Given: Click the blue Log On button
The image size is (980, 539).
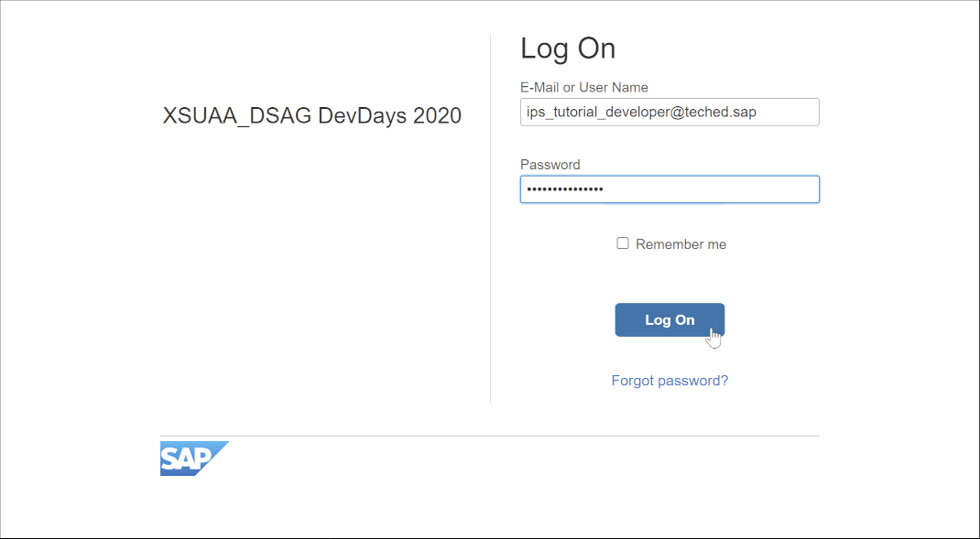Looking at the screenshot, I should (x=670, y=319).
